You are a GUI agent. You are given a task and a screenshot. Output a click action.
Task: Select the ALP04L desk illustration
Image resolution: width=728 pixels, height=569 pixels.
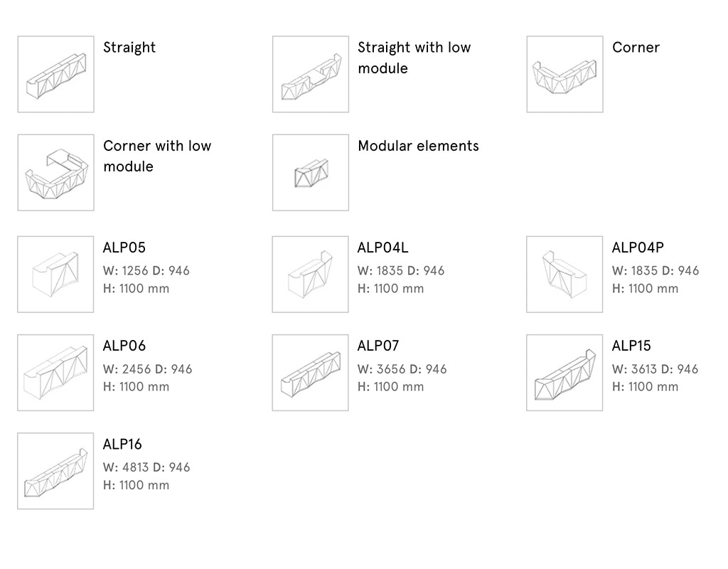click(x=310, y=275)
